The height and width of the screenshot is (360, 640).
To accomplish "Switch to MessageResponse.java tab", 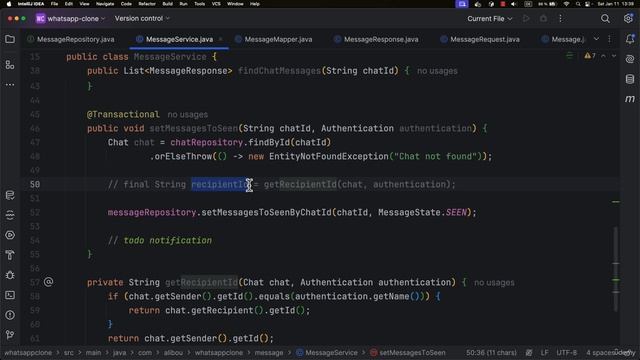I will coord(376,40).
